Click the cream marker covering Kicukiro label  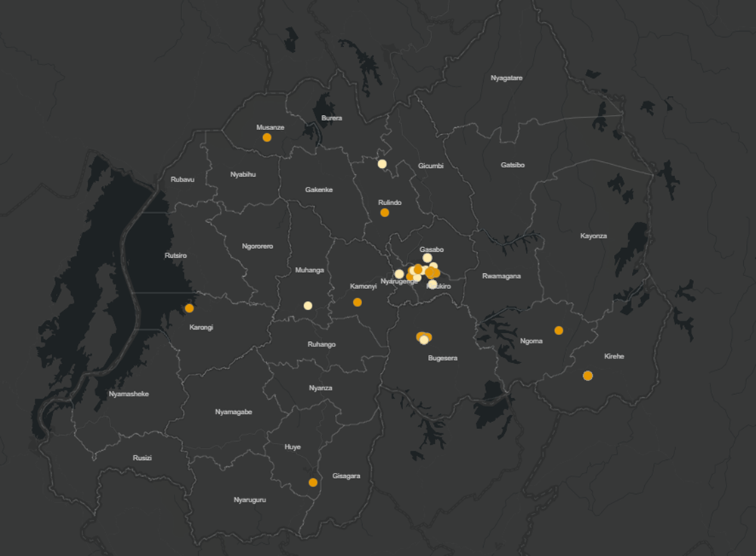point(432,284)
